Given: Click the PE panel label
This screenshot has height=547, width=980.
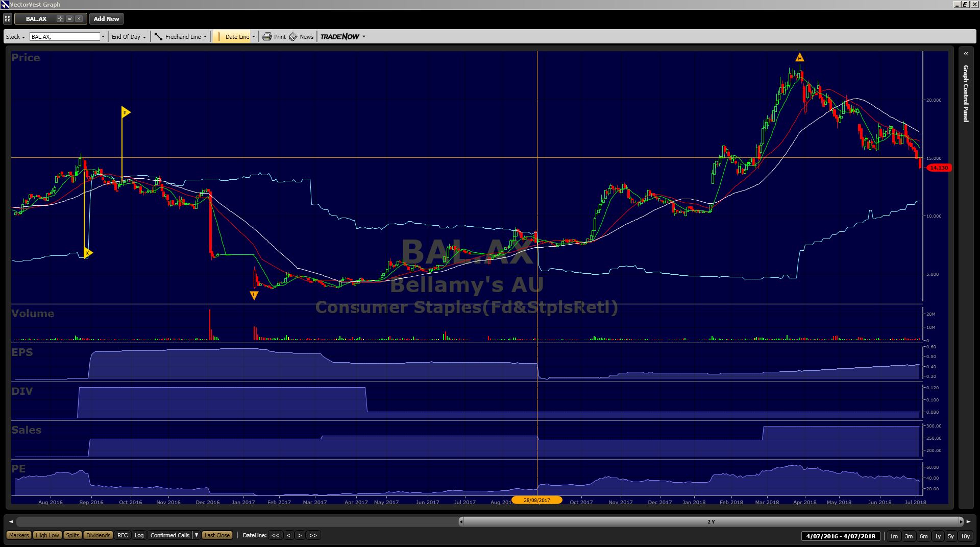Looking at the screenshot, I should pos(18,469).
